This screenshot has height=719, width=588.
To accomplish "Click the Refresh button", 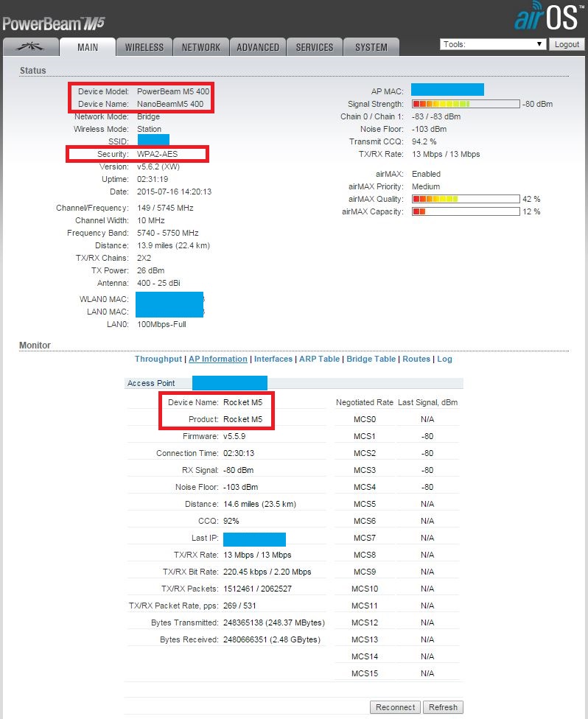I will click(x=443, y=707).
